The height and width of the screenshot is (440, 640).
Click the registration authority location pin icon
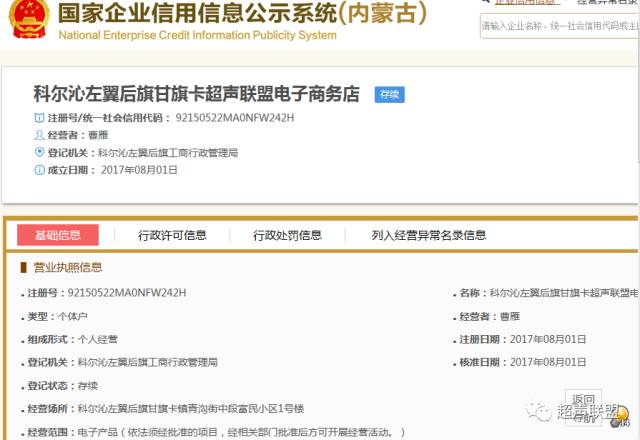[x=39, y=152]
